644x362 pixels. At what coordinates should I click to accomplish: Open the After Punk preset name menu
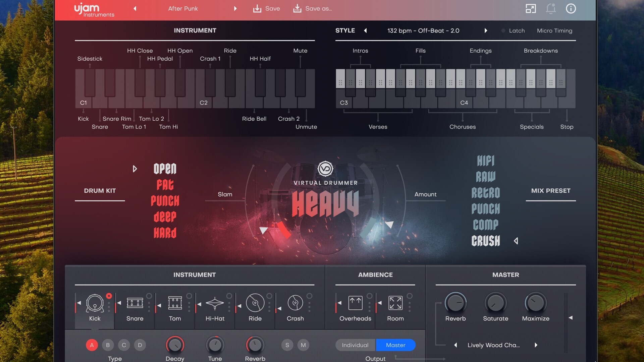(x=183, y=8)
